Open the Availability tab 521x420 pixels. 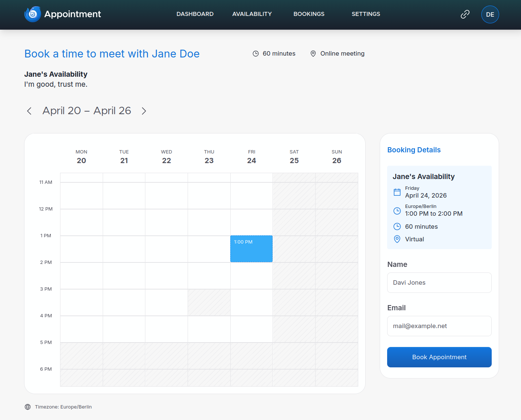tap(252, 14)
